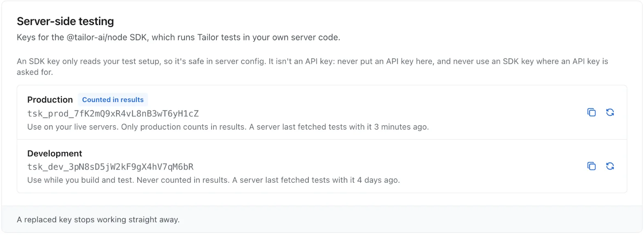The width and height of the screenshot is (644, 235).
Task: Select the tsk_dev_3pN8sD5jW2kF9gX4hV7qM6bR key text
Action: coord(110,167)
